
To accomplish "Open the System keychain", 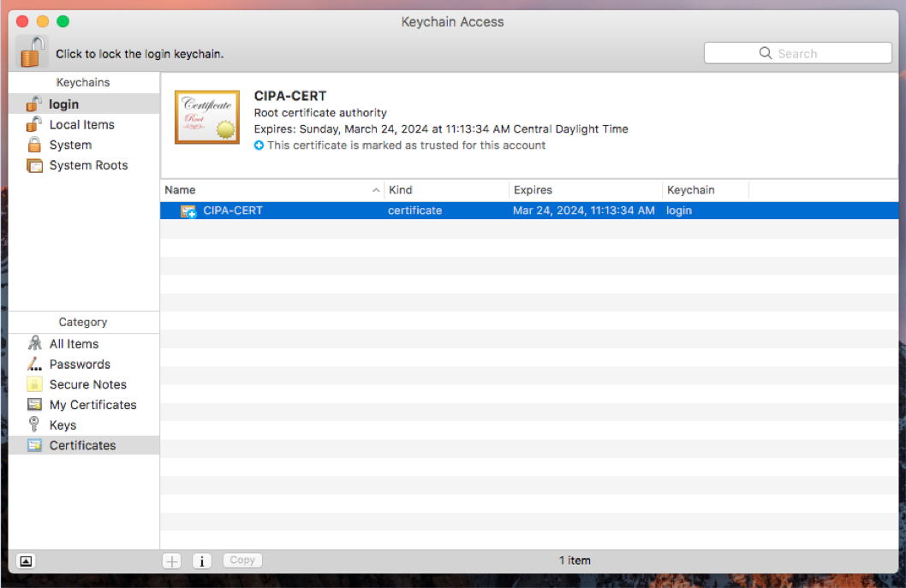I will (x=70, y=146).
